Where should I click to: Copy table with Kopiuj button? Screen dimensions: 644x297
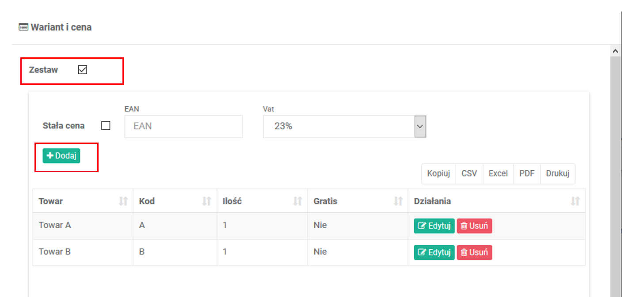(x=438, y=173)
